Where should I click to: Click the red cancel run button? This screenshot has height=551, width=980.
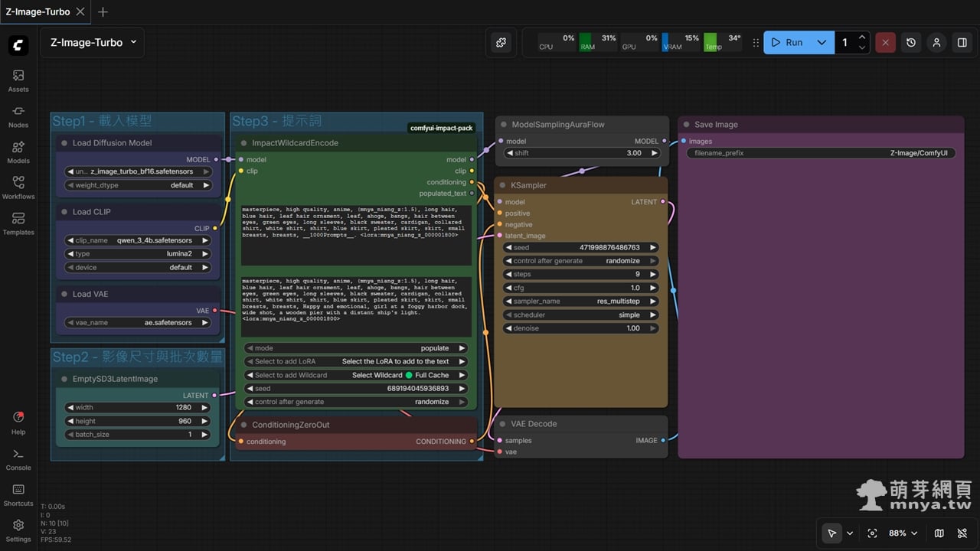(885, 43)
